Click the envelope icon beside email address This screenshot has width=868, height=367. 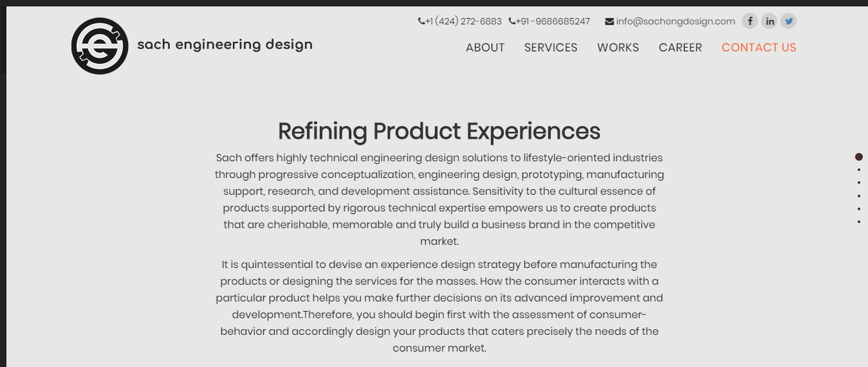pos(609,21)
